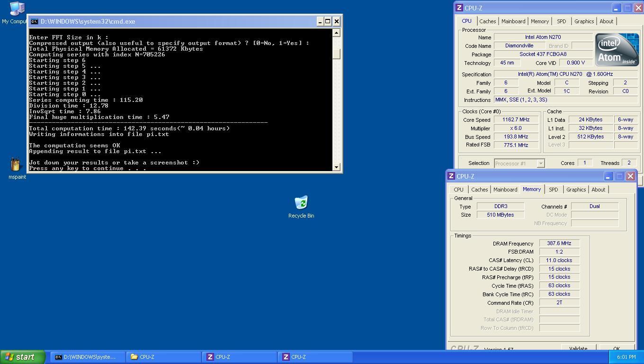Viewport: 644px width, 364px height.
Task: Switch to About tab in lower CPU-Z window
Action: click(x=598, y=190)
